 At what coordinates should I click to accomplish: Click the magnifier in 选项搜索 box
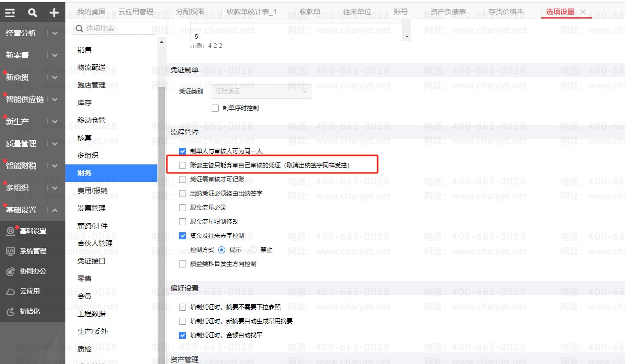[79, 28]
